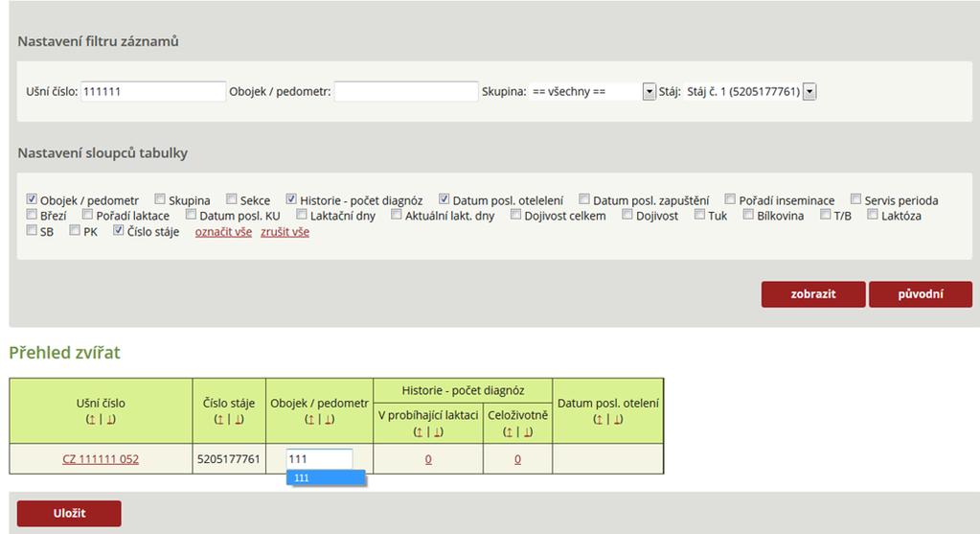Open V probíhající laktaci count 0

(428, 459)
